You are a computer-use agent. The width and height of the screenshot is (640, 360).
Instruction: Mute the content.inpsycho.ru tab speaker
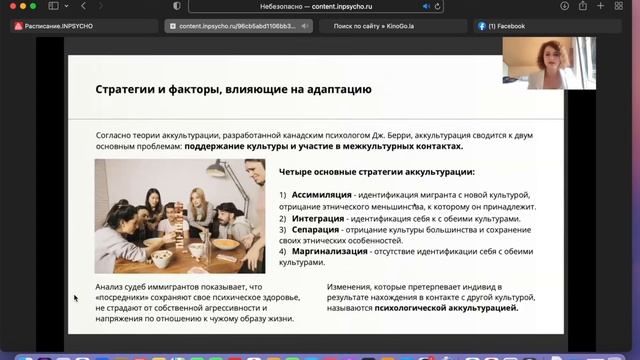pyautogui.click(x=304, y=26)
